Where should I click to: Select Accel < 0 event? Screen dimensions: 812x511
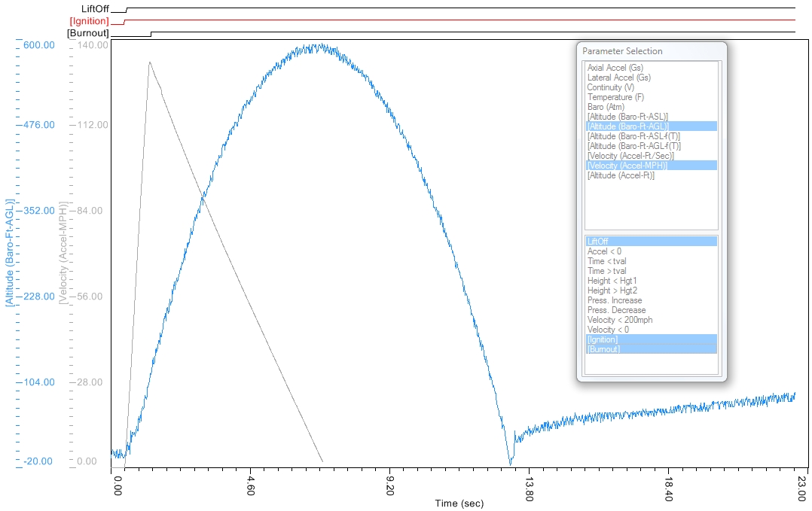[x=604, y=251]
